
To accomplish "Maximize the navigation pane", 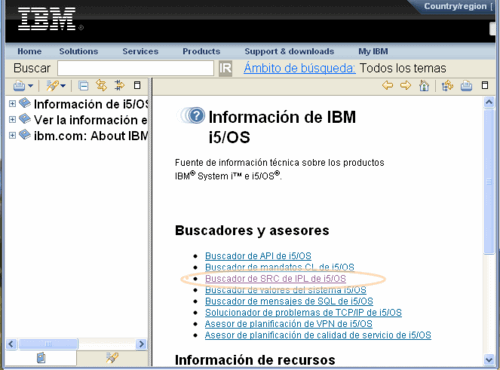I will pos(137,85).
